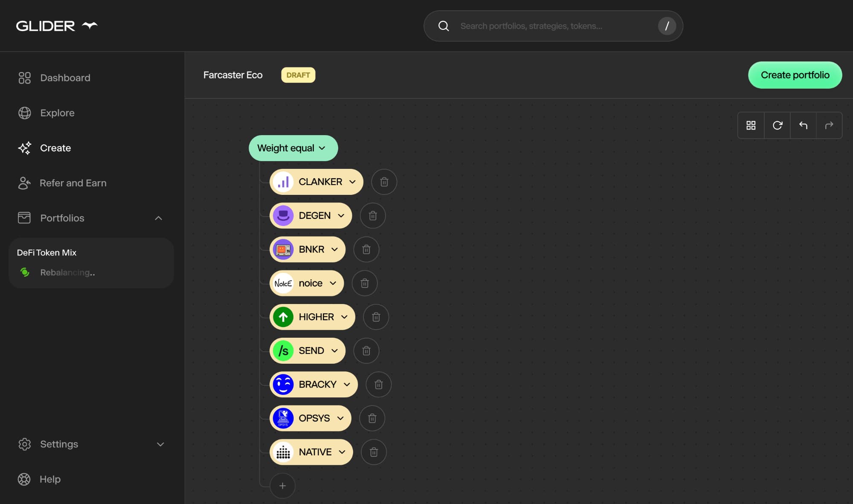Expand the Settings menu chevron

[160, 444]
